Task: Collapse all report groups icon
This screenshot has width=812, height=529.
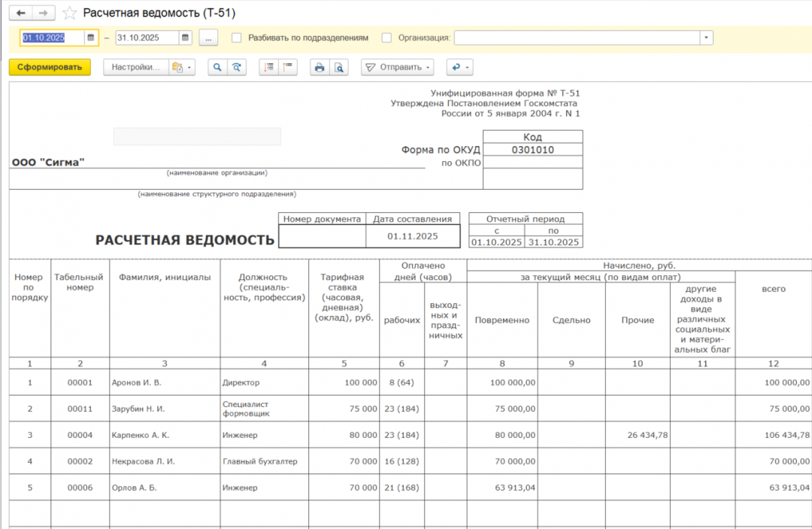Action: (x=288, y=68)
